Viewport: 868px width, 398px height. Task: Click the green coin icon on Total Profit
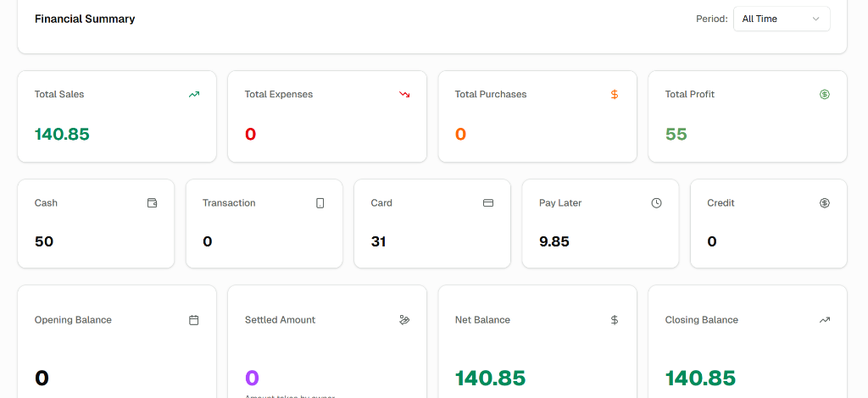(824, 95)
